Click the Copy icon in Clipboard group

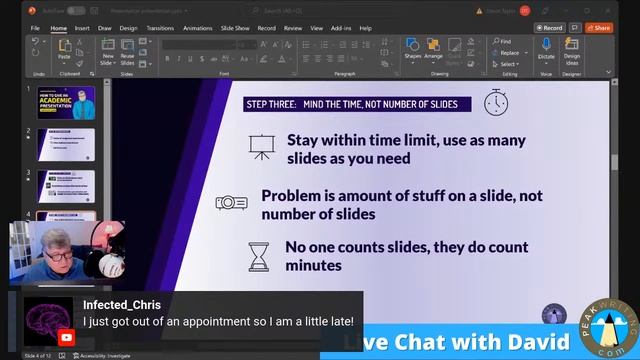coord(80,52)
